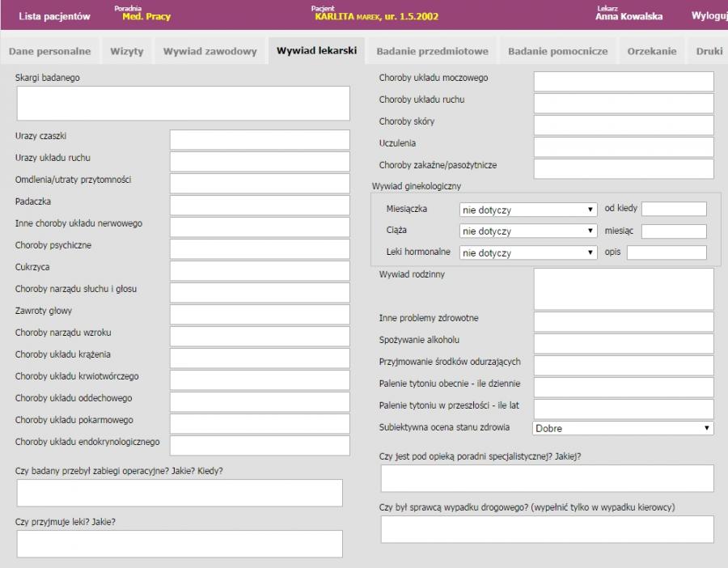Open the Lista pacjentów link
728x568 pixels.
pos(54,16)
